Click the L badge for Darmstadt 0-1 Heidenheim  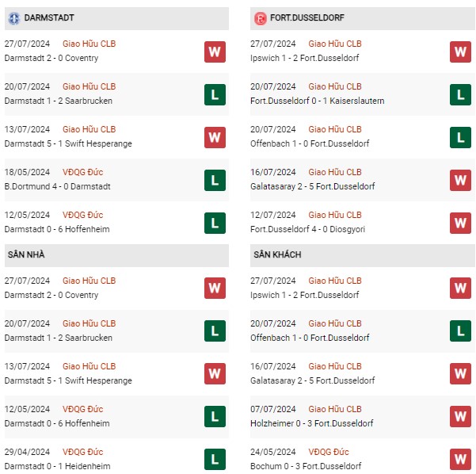[215, 460]
